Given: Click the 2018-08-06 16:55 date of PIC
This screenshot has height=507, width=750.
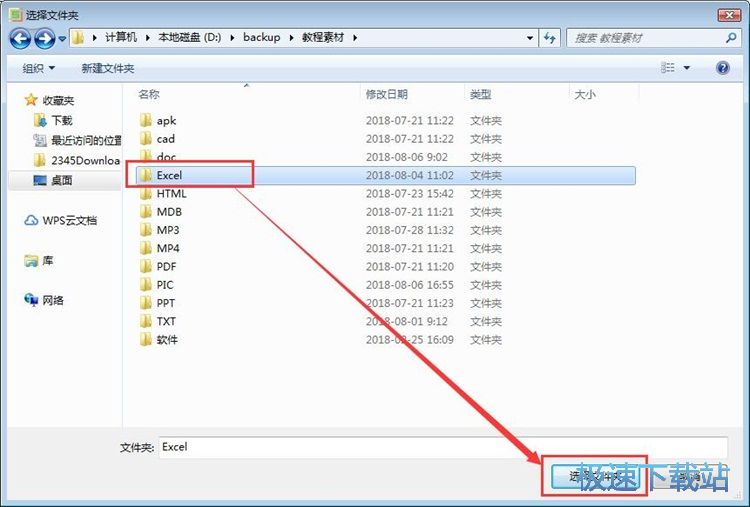Looking at the screenshot, I should pyautogui.click(x=409, y=285).
